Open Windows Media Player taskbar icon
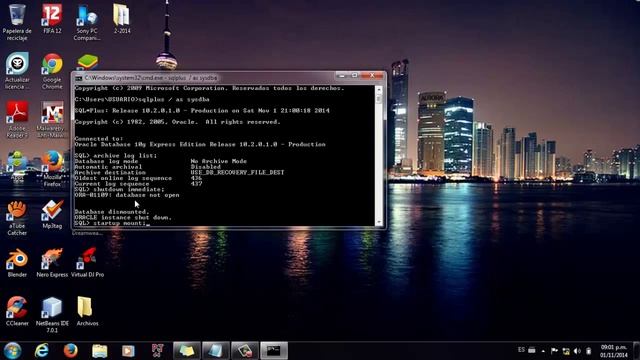 coord(128,351)
